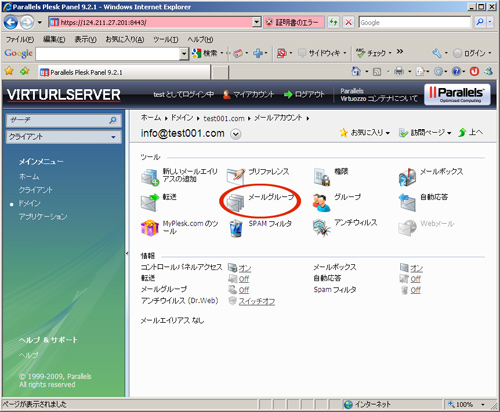Toggle Spam フィルタ Off status link
Screen dimensions: 500x412
pos(416,290)
